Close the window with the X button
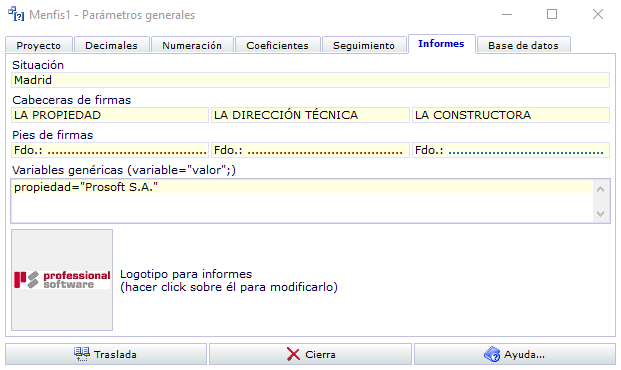 (x=598, y=14)
